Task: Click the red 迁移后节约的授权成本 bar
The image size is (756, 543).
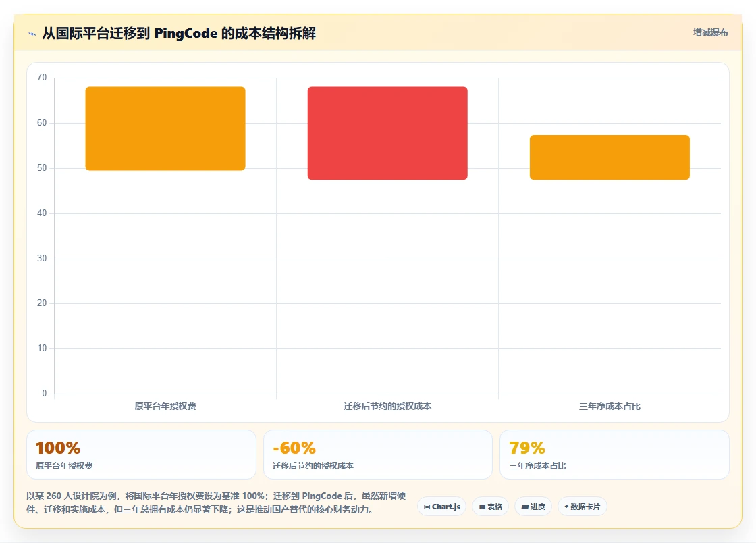Action: [x=387, y=133]
